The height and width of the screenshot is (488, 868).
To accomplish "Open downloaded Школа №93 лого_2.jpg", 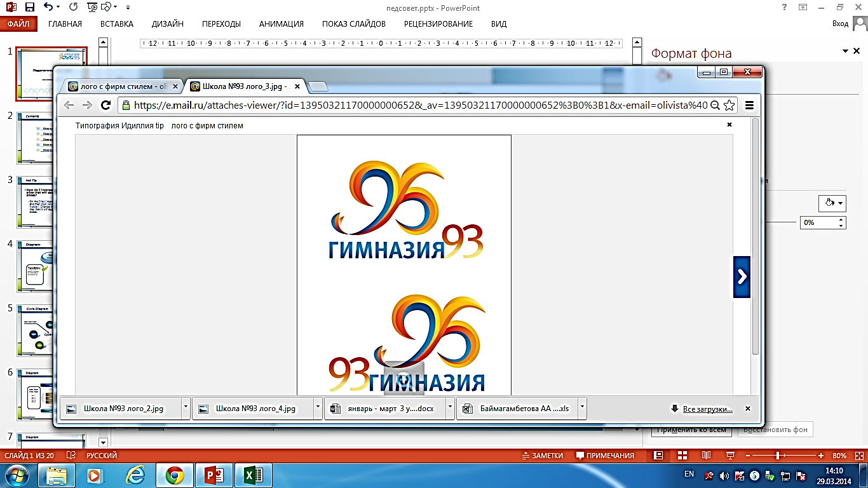I will pyautogui.click(x=121, y=409).
